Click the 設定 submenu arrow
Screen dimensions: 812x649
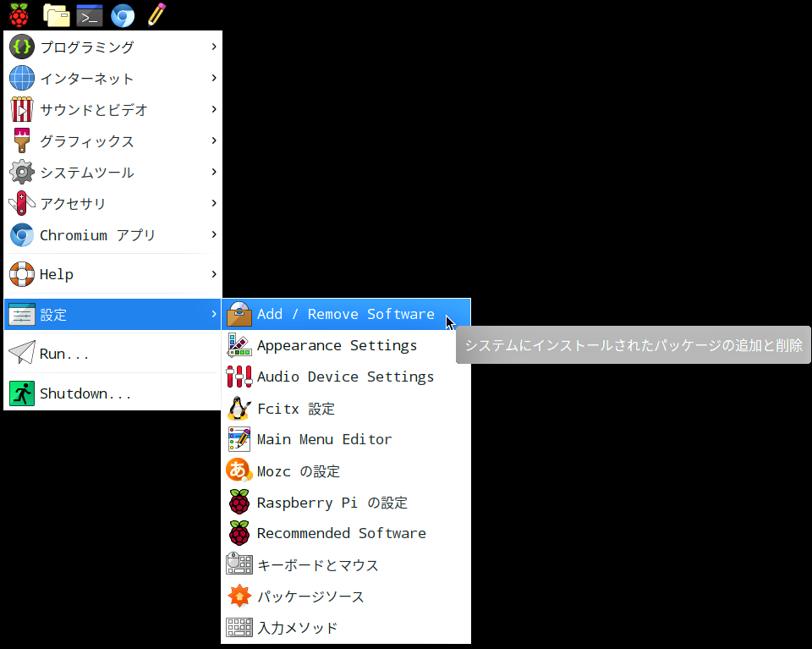(x=214, y=314)
